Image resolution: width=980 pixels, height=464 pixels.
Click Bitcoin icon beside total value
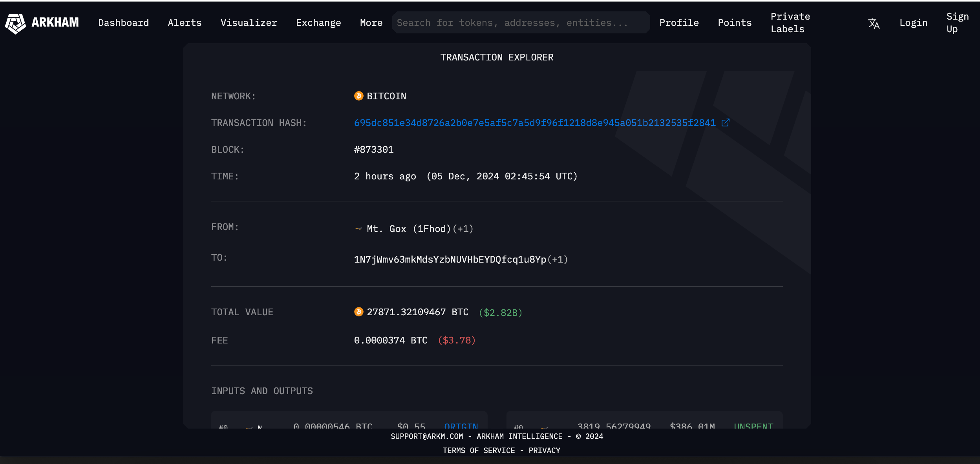[358, 312]
